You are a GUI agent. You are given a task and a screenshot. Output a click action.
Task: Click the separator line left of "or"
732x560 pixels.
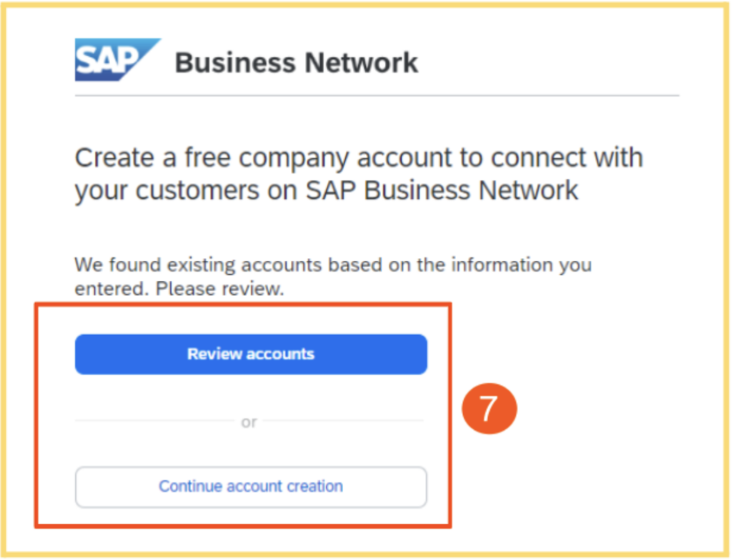pyautogui.click(x=154, y=421)
